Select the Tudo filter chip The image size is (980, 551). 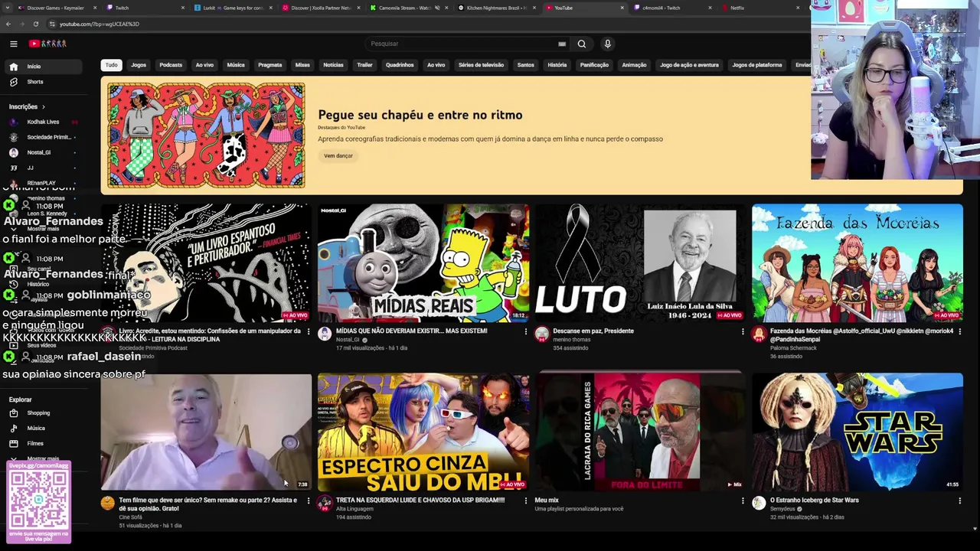111,65
